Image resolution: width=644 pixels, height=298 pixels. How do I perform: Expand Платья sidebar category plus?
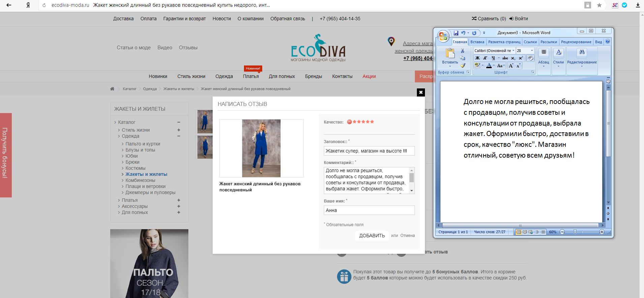179,200
